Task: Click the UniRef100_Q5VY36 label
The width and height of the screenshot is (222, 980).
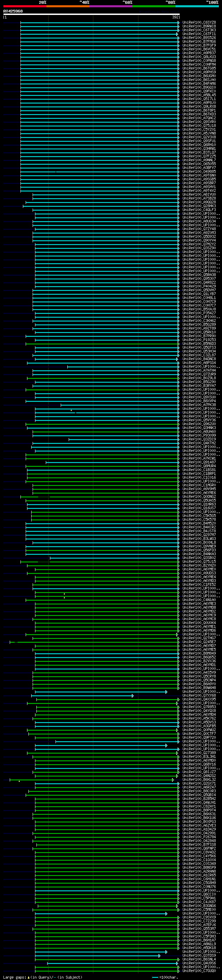Action: tap(199, 420)
